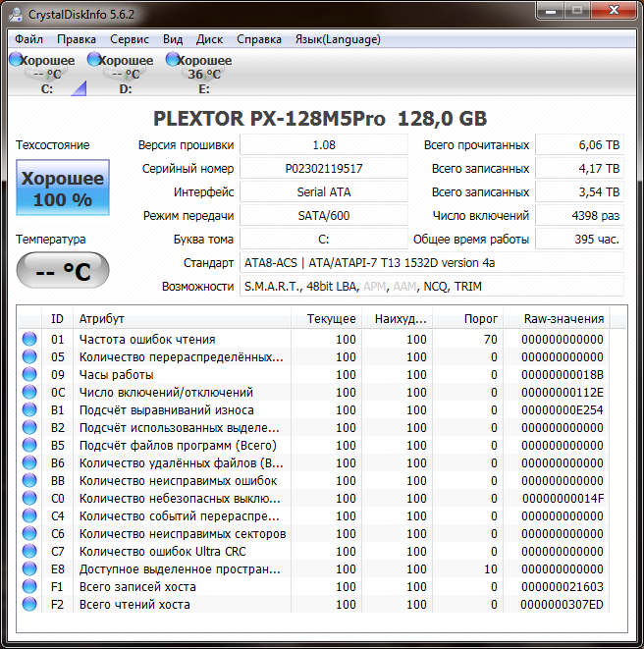Viewport: 644px width, 649px height.
Task: Click the ATA8-ACS standard field
Action: pos(432,263)
